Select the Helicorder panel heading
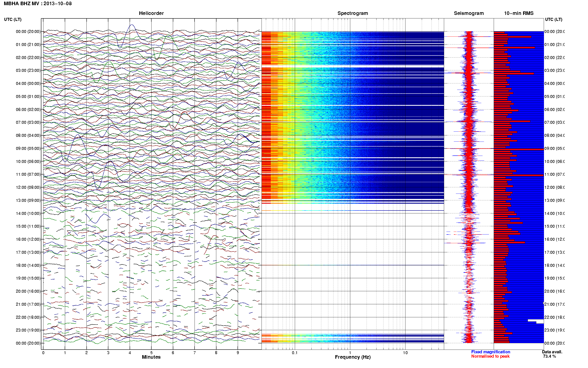 click(x=151, y=13)
